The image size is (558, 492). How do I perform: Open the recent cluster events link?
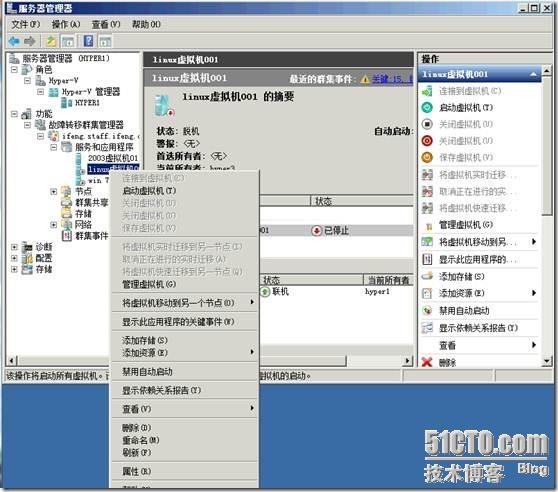(x=392, y=79)
